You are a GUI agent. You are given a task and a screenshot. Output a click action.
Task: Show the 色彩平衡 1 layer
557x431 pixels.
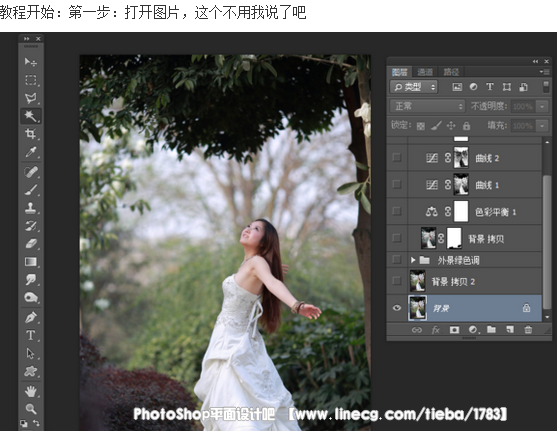click(396, 211)
